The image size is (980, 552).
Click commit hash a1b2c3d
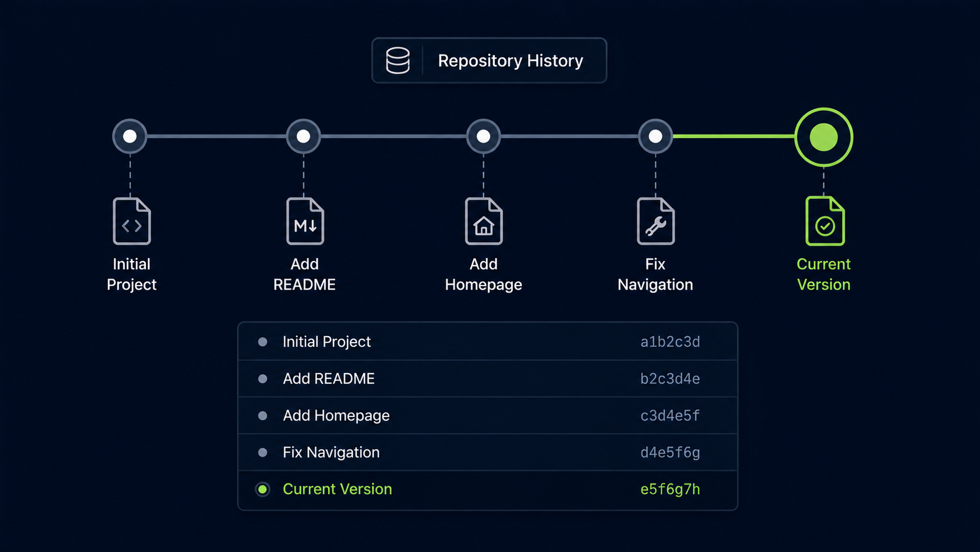[670, 342]
